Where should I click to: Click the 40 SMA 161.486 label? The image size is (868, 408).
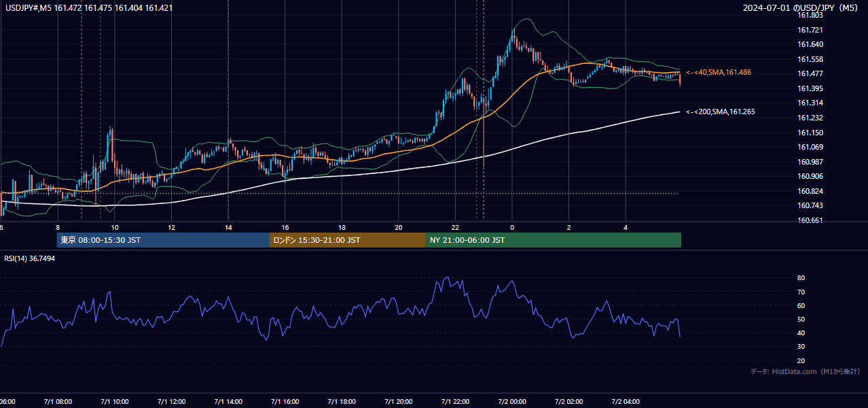pos(719,72)
